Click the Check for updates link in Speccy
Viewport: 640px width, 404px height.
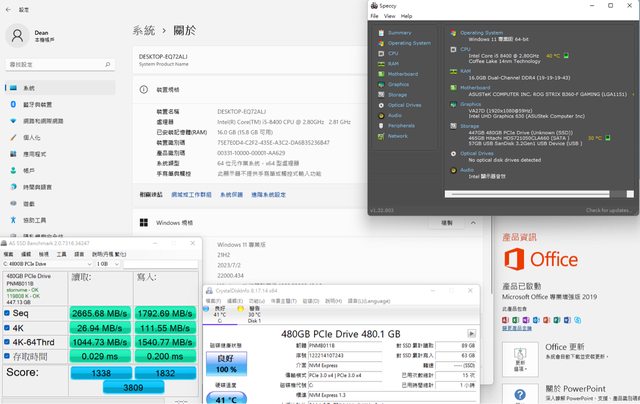(608, 210)
